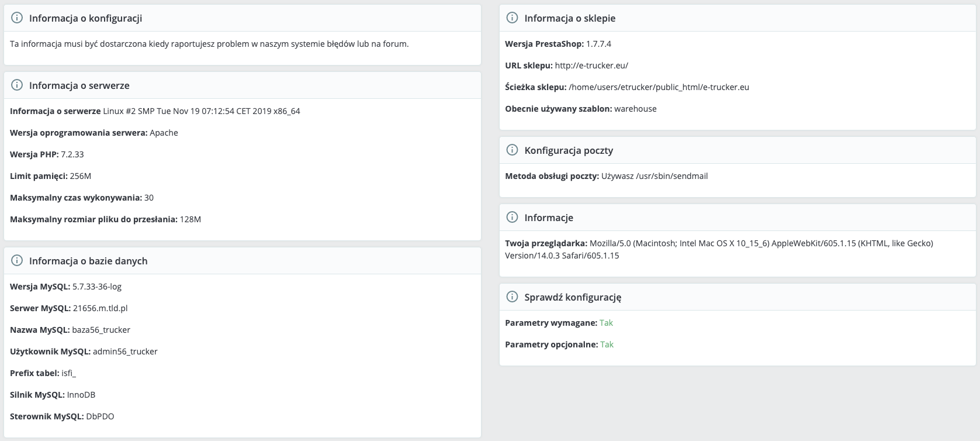Click info icon beside Informacja o serwerze
This screenshot has width=980, height=441.
[17, 85]
